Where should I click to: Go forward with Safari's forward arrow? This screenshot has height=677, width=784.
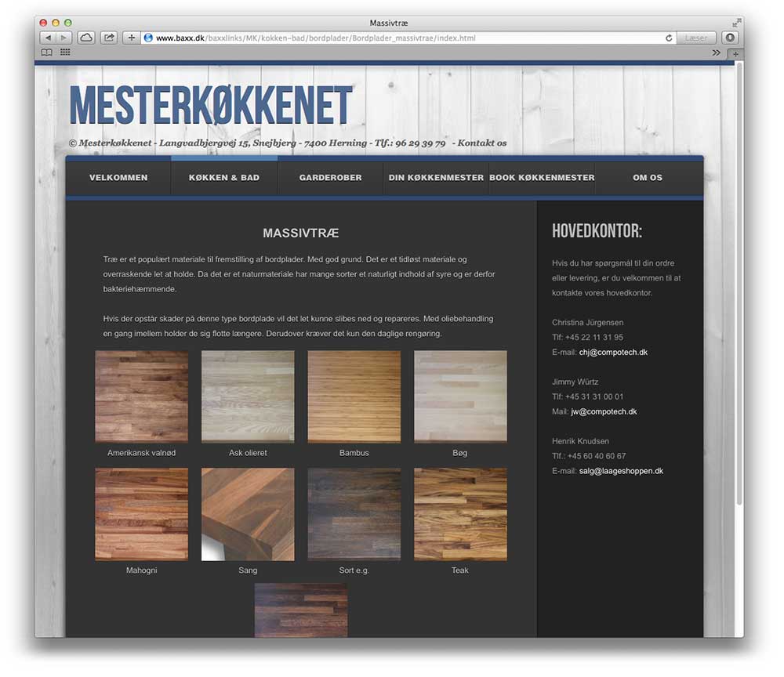pos(64,38)
